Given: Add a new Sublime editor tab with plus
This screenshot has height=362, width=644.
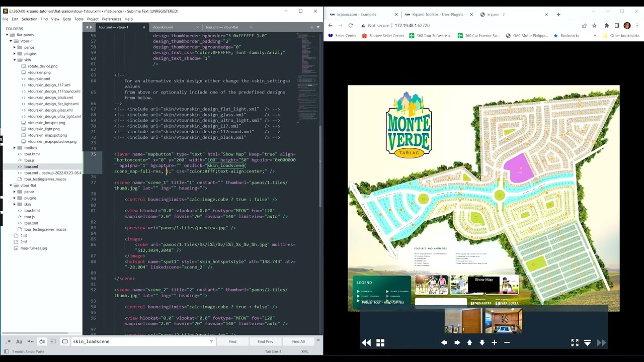Looking at the screenshot, I should (312, 27).
